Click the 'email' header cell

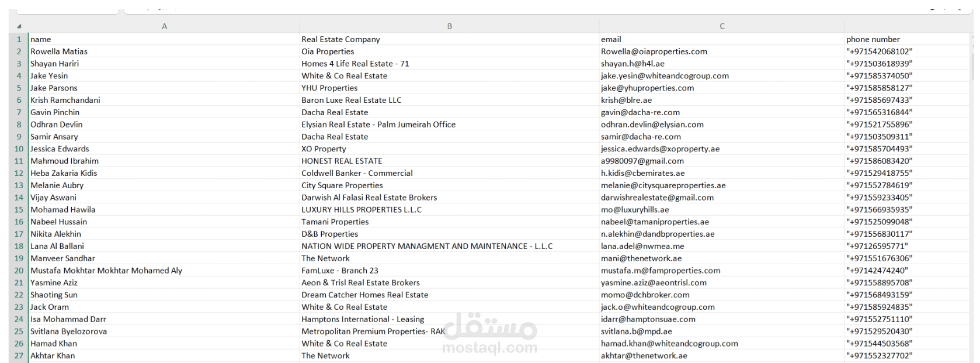pos(722,39)
